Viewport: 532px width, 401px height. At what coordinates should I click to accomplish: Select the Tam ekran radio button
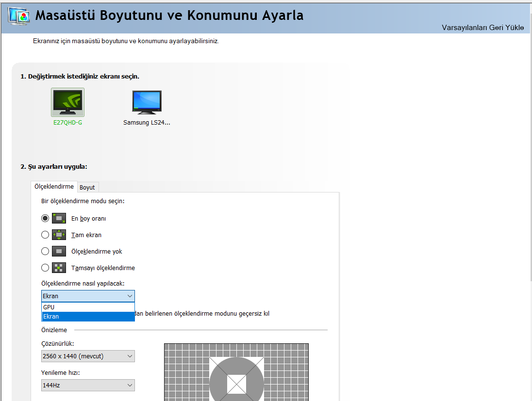click(45, 235)
